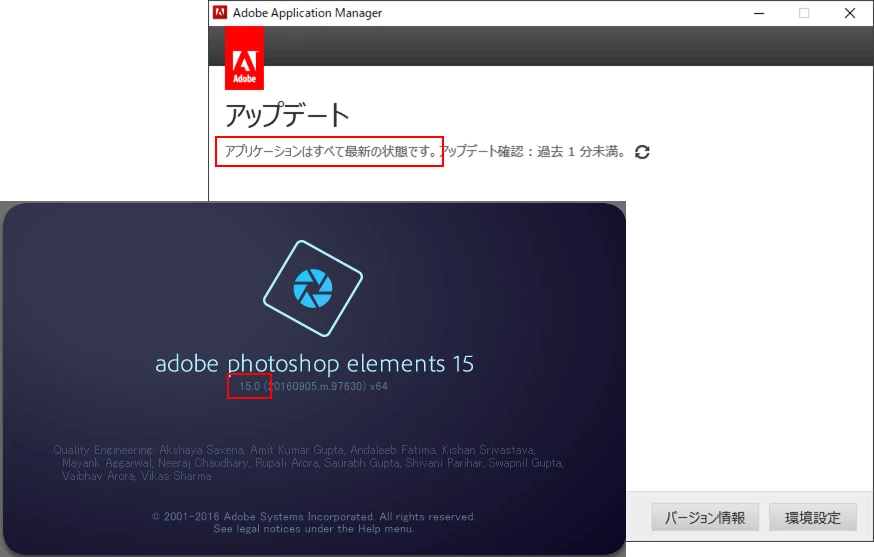Open the バージョン情報 button

pyautogui.click(x=705, y=517)
